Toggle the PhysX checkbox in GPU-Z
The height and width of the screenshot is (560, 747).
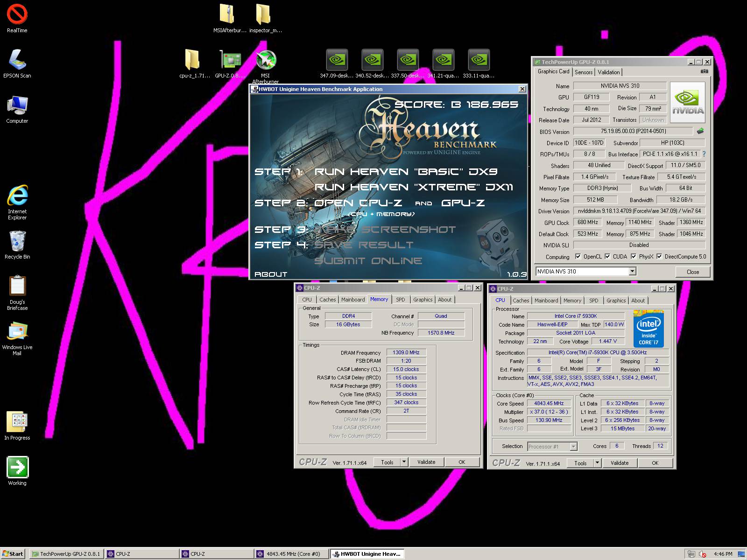click(x=634, y=256)
